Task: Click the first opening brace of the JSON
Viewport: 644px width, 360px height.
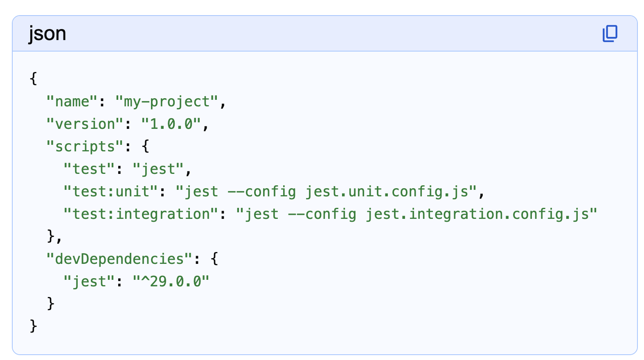Action: click(34, 79)
